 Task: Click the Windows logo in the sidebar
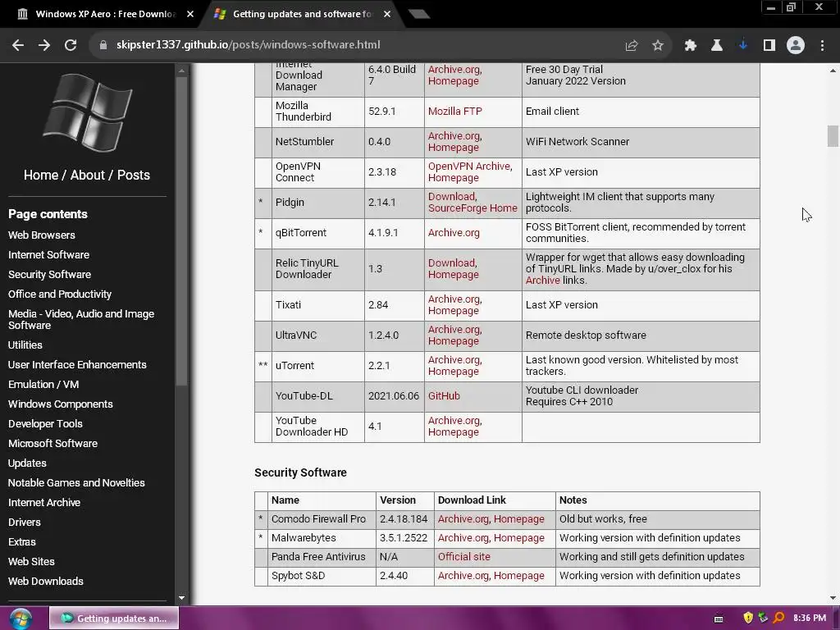(87, 113)
